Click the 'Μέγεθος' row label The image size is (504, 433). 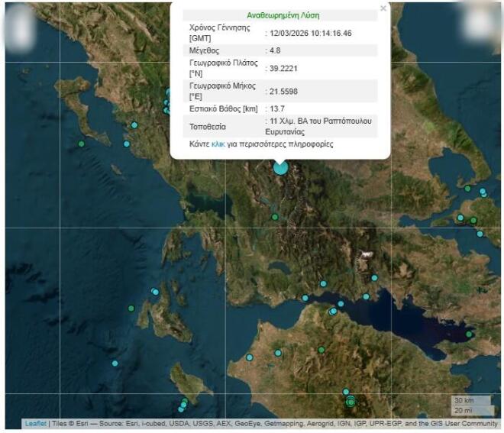(204, 50)
